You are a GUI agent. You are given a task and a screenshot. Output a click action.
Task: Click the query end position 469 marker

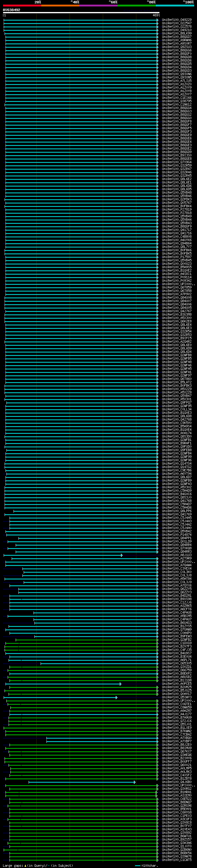(155, 15)
